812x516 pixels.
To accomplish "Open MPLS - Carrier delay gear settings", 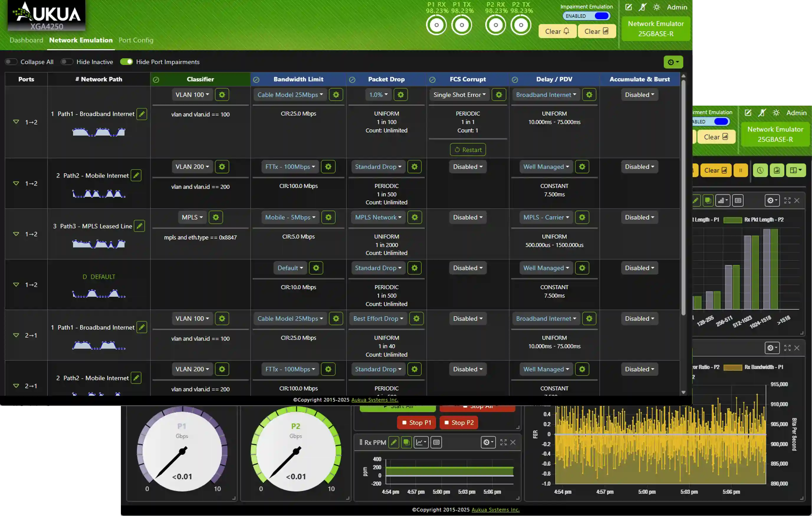I will tap(582, 217).
